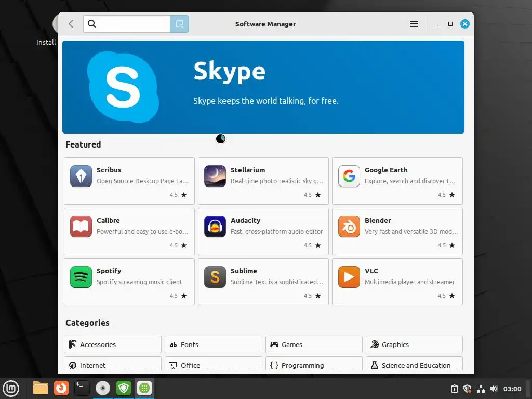The width and height of the screenshot is (532, 399).
Task: Toggle the search-in-descriptions button
Action: tap(179, 24)
